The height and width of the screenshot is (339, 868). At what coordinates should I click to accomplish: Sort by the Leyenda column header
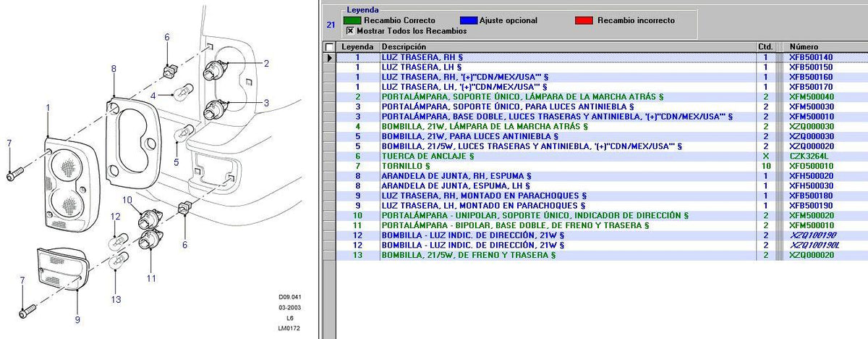(359, 46)
